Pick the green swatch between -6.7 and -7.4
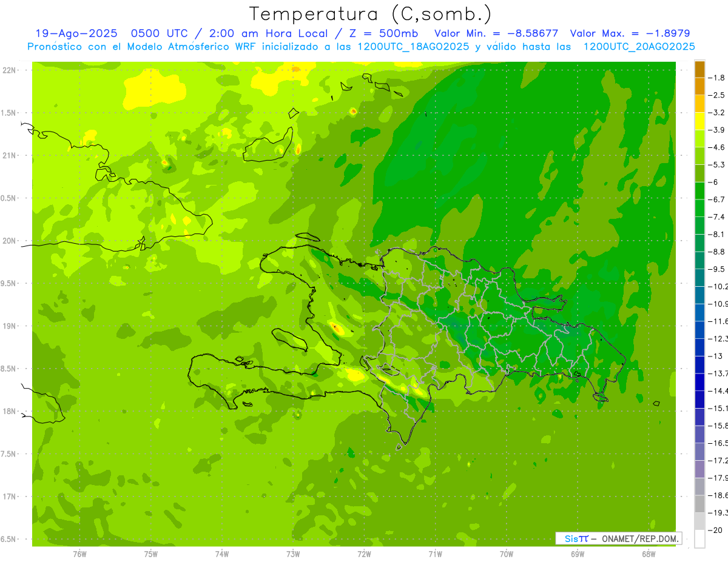The width and height of the screenshot is (728, 562). [x=699, y=208]
